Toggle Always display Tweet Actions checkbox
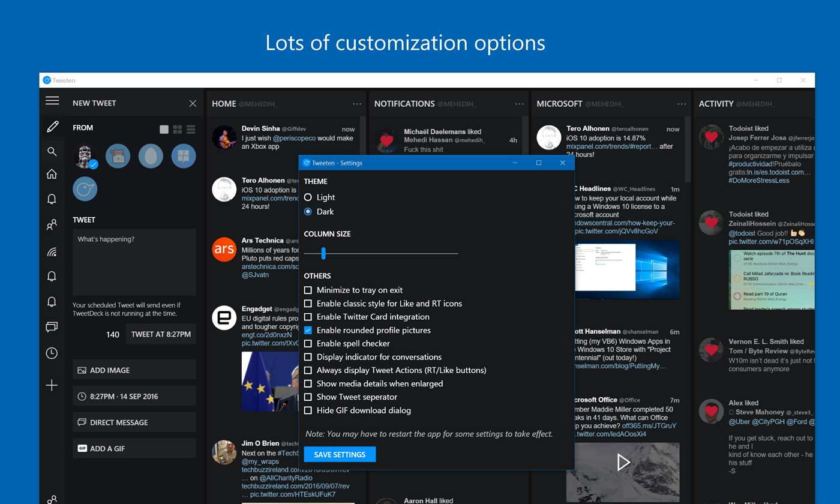This screenshot has height=504, width=840. point(308,370)
